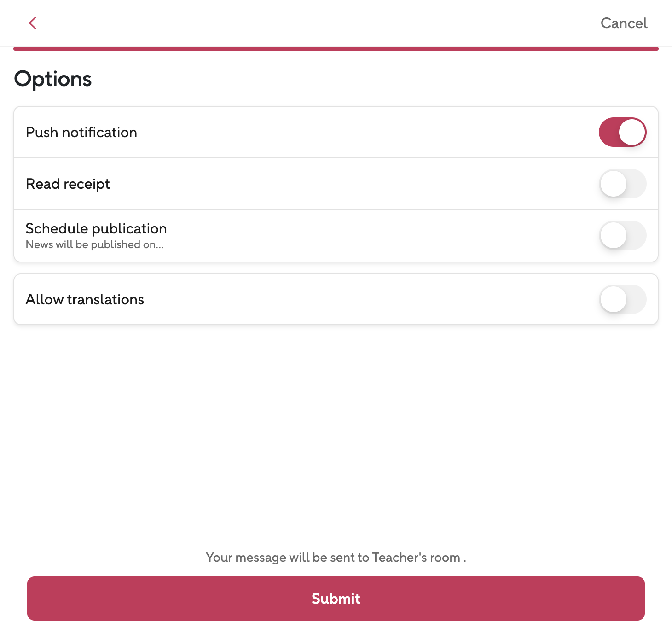The width and height of the screenshot is (672, 628).
Task: Submit the message to Teacher's room
Action: (336, 599)
